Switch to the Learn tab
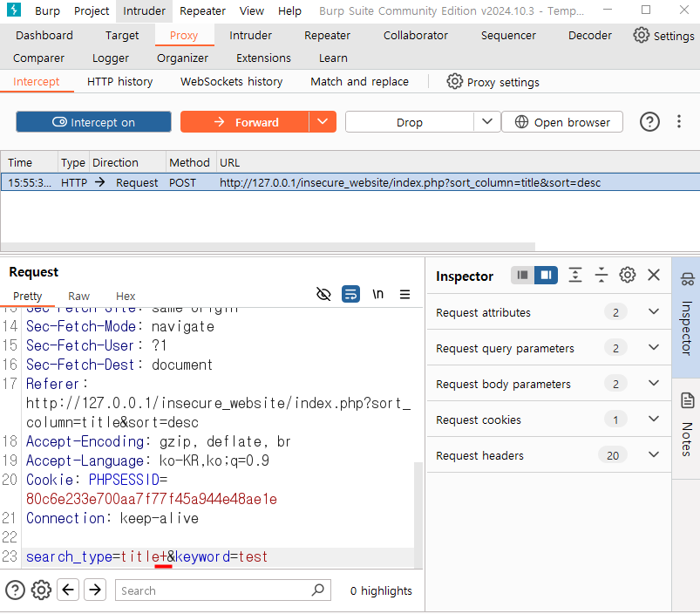 (333, 58)
